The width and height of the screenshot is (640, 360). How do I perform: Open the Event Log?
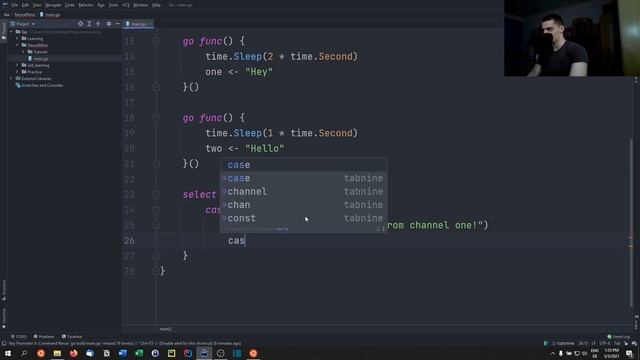pyautogui.click(x=619, y=337)
